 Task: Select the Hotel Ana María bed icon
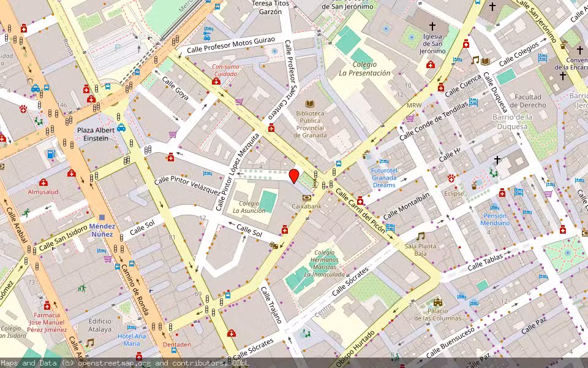[x=132, y=328]
